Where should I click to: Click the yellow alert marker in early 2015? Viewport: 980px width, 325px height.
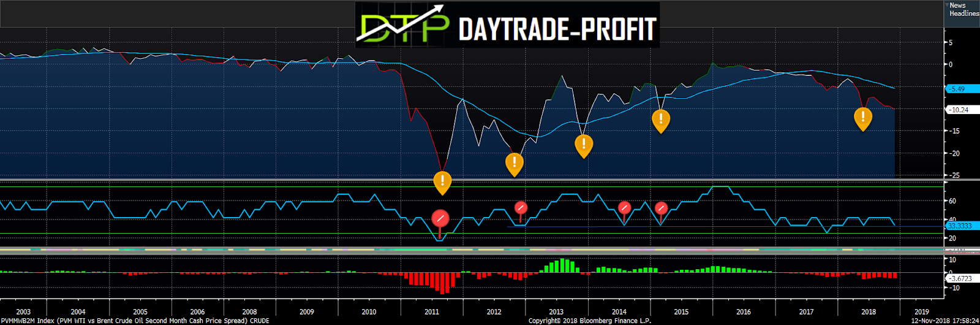click(x=661, y=120)
